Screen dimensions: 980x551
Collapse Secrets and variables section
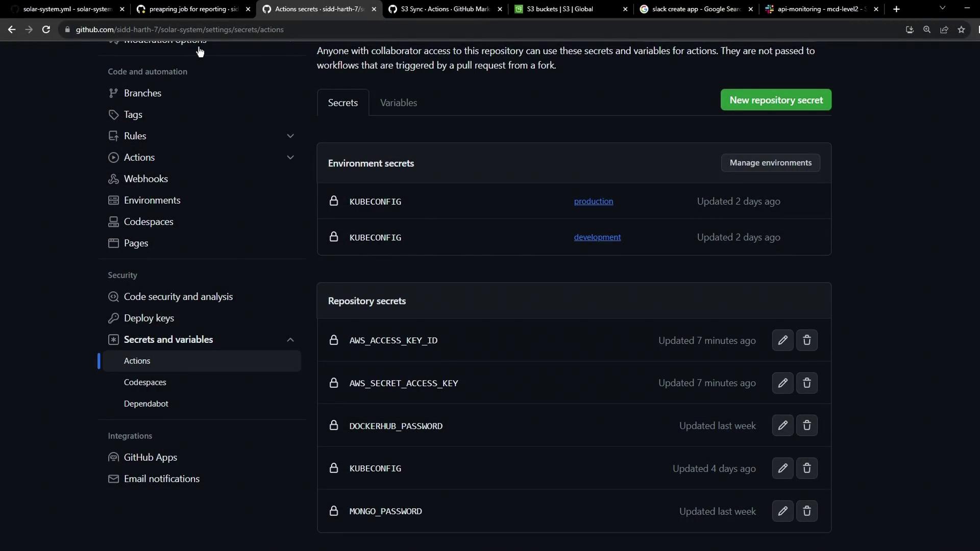290,340
